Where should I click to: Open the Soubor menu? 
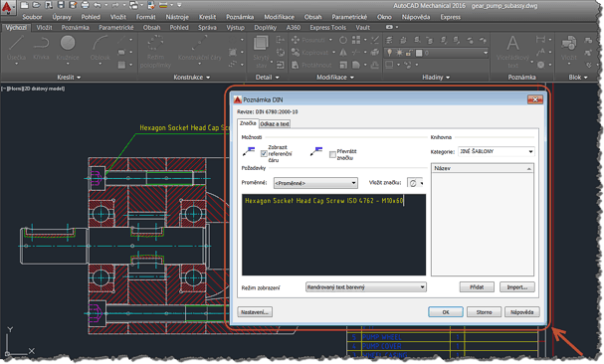pos(32,17)
